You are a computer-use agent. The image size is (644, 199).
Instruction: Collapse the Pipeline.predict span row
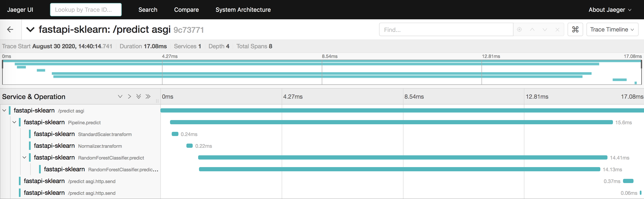click(14, 122)
